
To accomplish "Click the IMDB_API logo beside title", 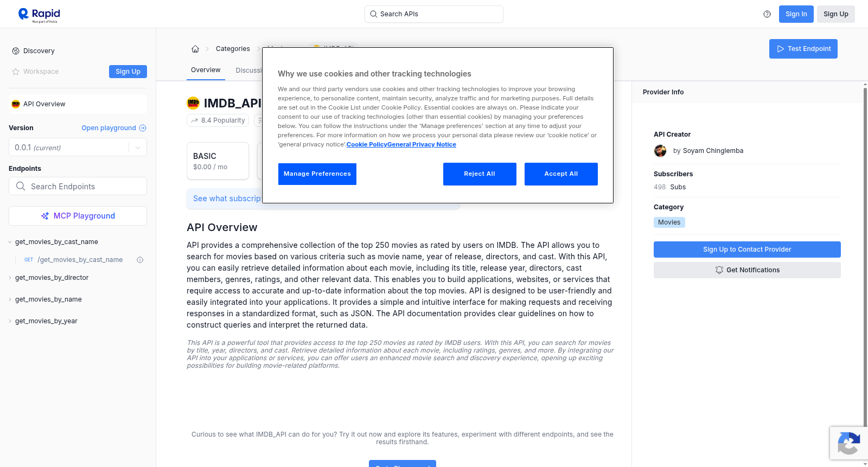I will point(193,103).
